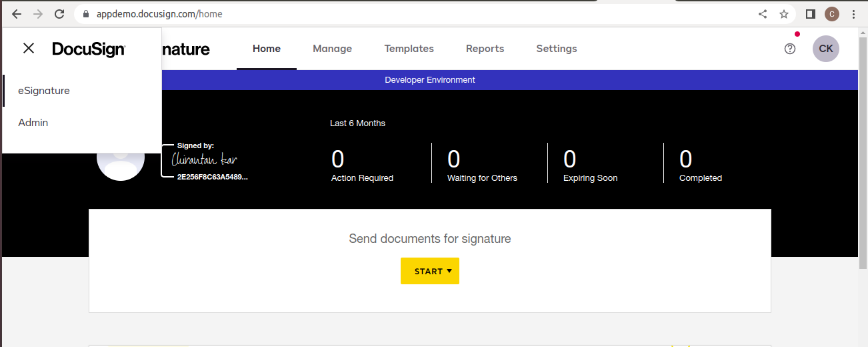The height and width of the screenshot is (347, 868).
Task: Open the Chrome profile C avatar
Action: point(832,14)
